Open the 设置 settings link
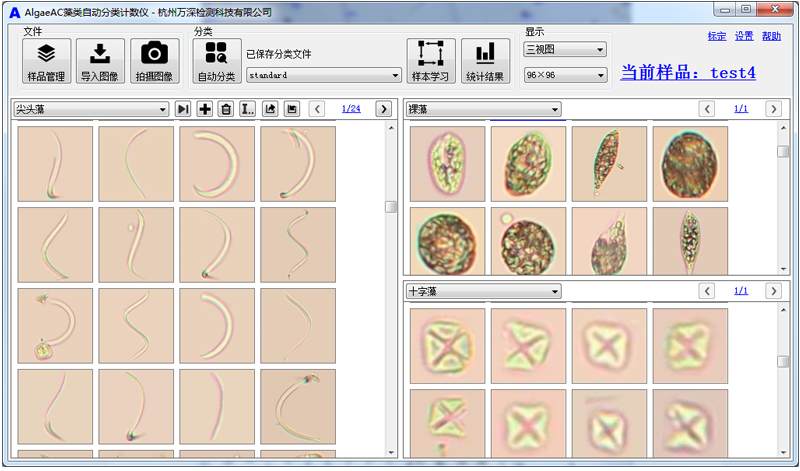 [743, 36]
